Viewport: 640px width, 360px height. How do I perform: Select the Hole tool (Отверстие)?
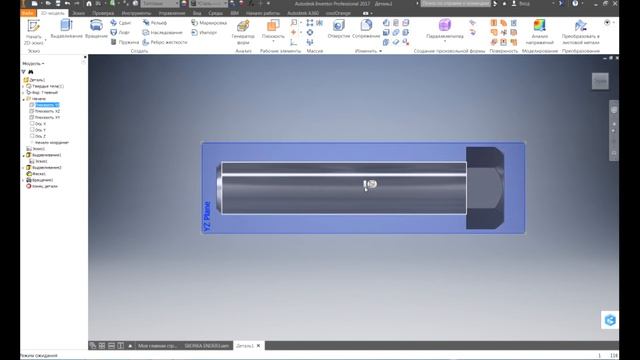point(339,29)
